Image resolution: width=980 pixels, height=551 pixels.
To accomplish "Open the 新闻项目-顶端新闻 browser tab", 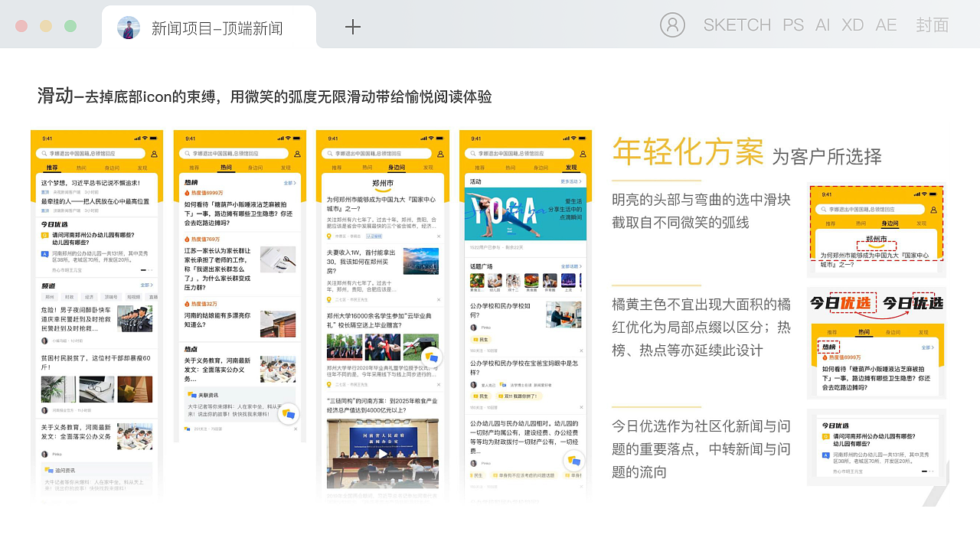I will [x=209, y=28].
